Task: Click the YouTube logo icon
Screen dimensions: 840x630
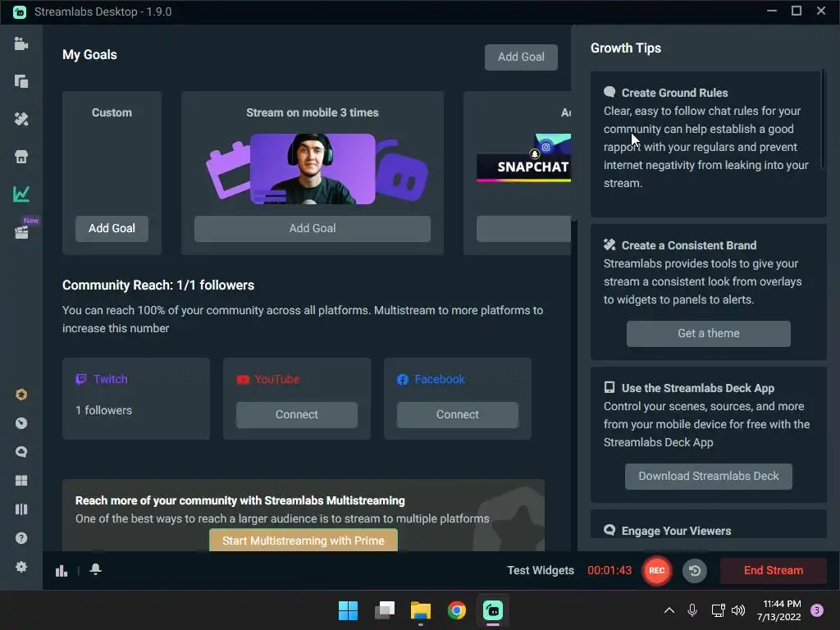Action: tap(243, 380)
